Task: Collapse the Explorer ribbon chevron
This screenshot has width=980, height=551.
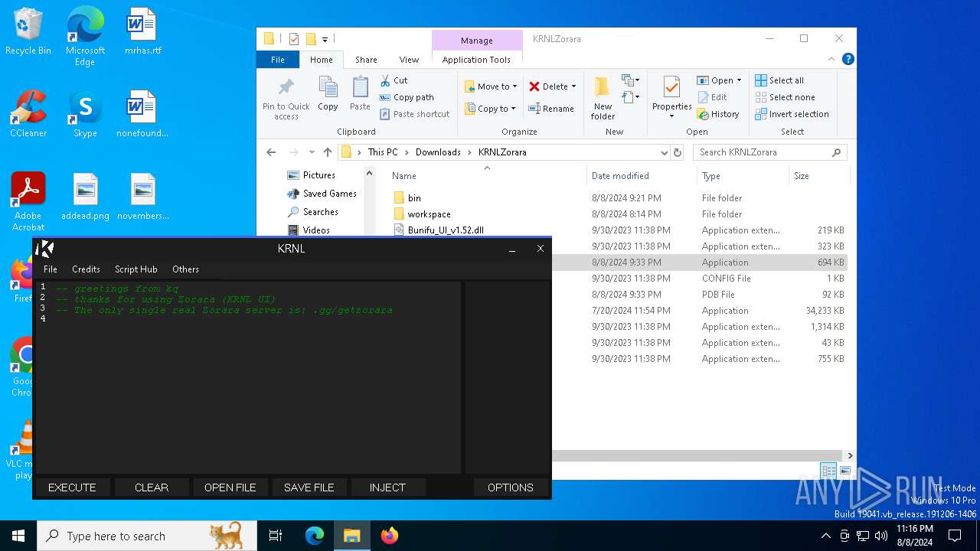Action: pyautogui.click(x=831, y=59)
